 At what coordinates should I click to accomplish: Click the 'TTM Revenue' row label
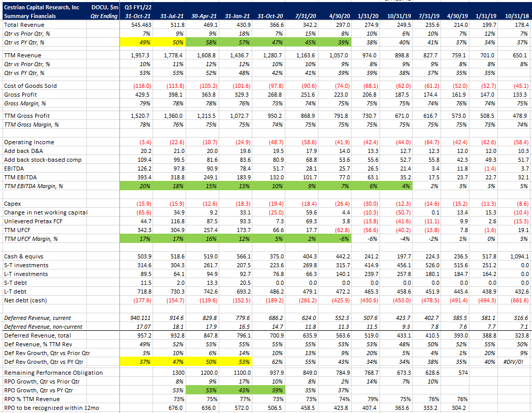click(x=23, y=55)
